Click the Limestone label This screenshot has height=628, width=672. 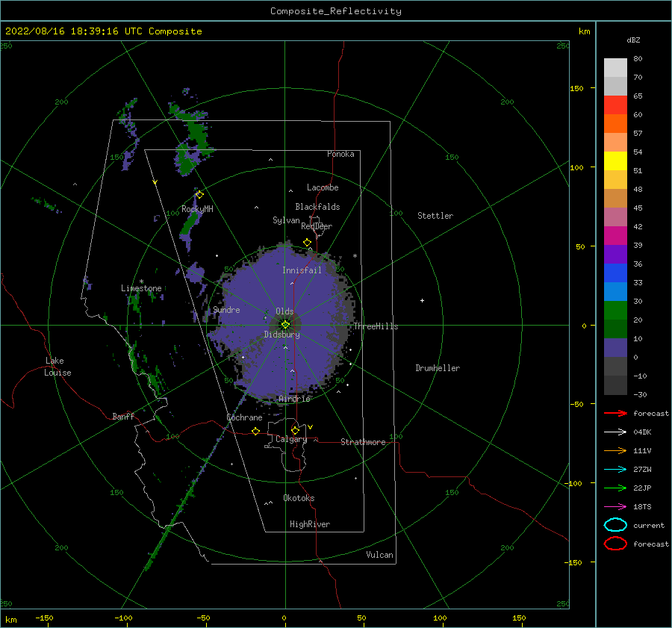coord(141,288)
